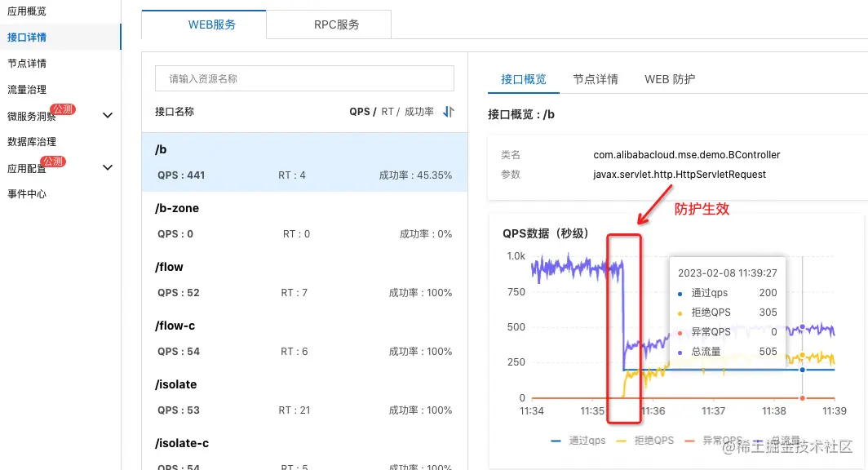Viewport: 868px width, 470px height.
Task: Sort interface list by 成功率
Action: 419,111
